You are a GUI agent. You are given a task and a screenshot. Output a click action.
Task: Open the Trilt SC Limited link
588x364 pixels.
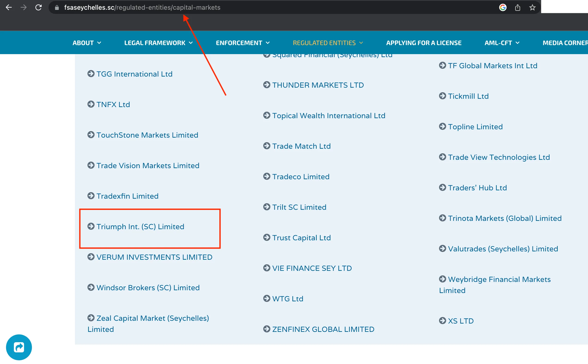299,207
